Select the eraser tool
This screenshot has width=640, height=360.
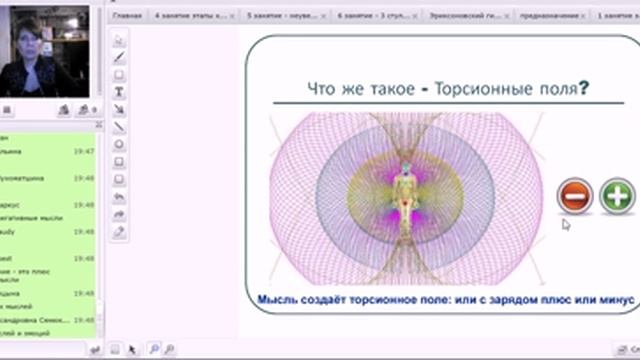[x=119, y=232]
